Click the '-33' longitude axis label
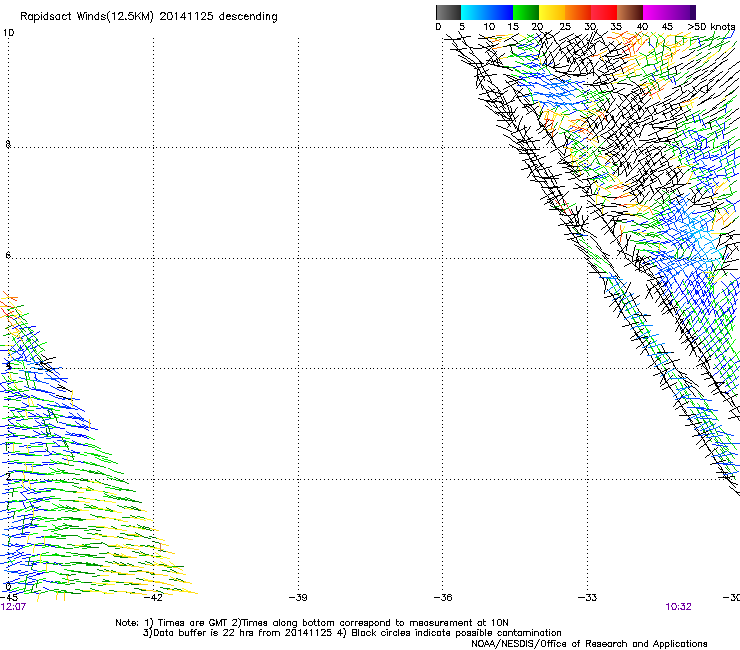The image size is (740, 650). point(588,598)
